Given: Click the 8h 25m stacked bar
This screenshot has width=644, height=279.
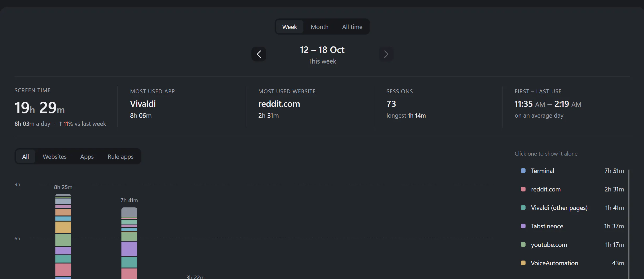Looking at the screenshot, I should tap(63, 237).
